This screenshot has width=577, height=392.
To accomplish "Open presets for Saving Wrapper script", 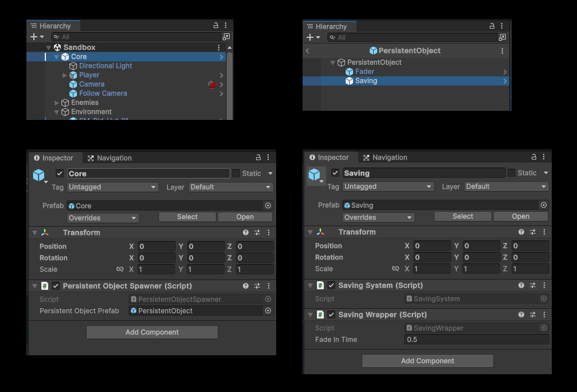I will point(533,315).
